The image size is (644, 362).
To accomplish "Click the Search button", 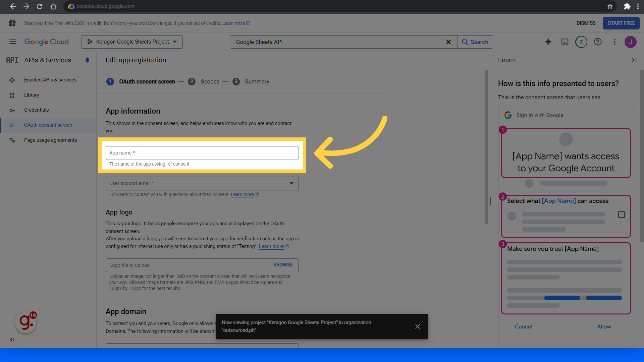I will tap(475, 42).
